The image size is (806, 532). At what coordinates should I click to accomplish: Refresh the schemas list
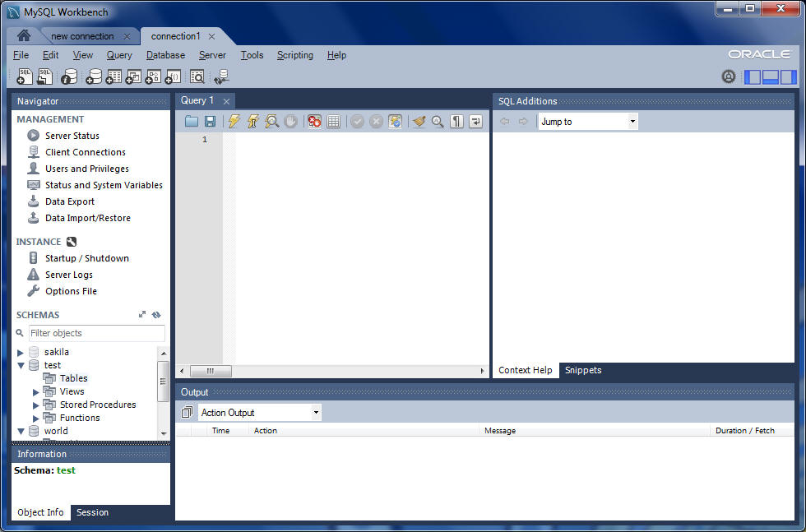pyautogui.click(x=156, y=315)
